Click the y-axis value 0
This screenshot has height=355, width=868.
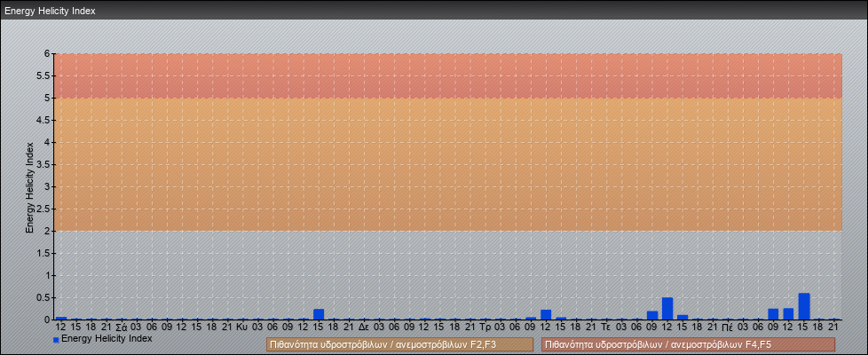pyautogui.click(x=48, y=319)
